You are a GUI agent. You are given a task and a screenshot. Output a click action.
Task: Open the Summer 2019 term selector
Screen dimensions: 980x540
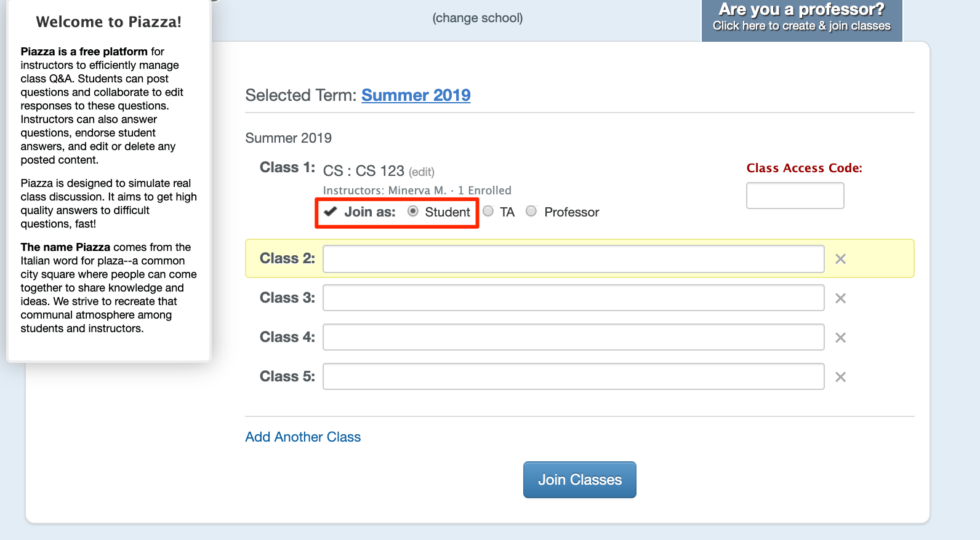[416, 95]
